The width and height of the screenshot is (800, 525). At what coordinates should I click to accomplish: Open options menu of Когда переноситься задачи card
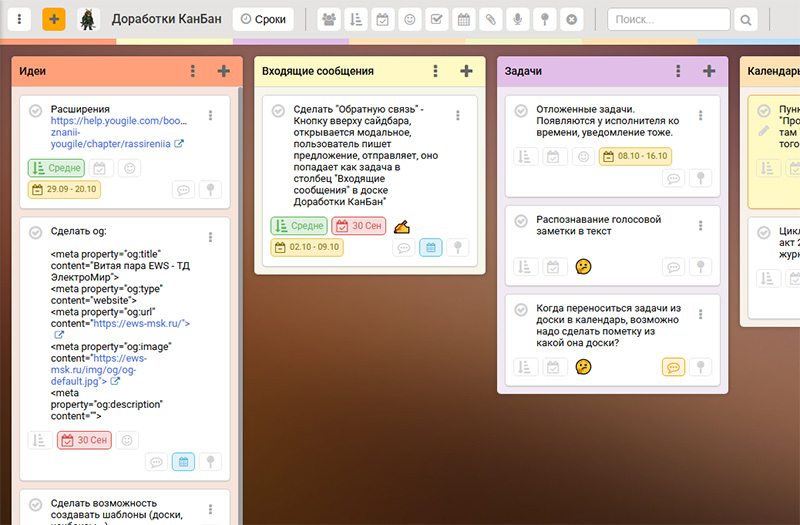(x=701, y=314)
